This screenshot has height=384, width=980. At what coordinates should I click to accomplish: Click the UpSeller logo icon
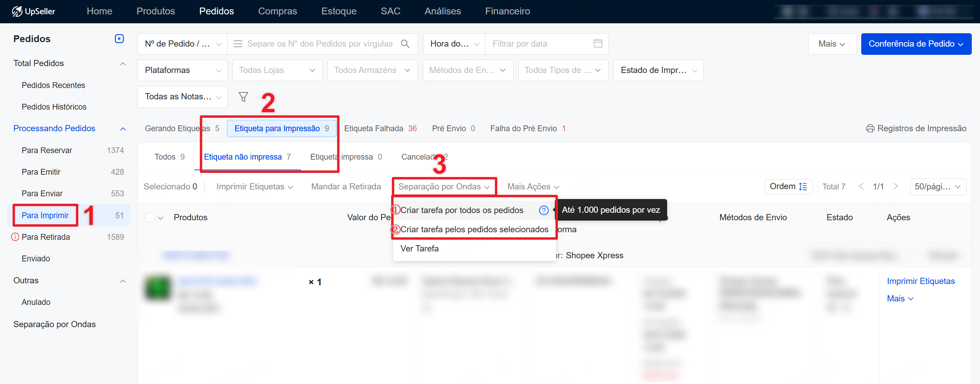pyautogui.click(x=17, y=11)
